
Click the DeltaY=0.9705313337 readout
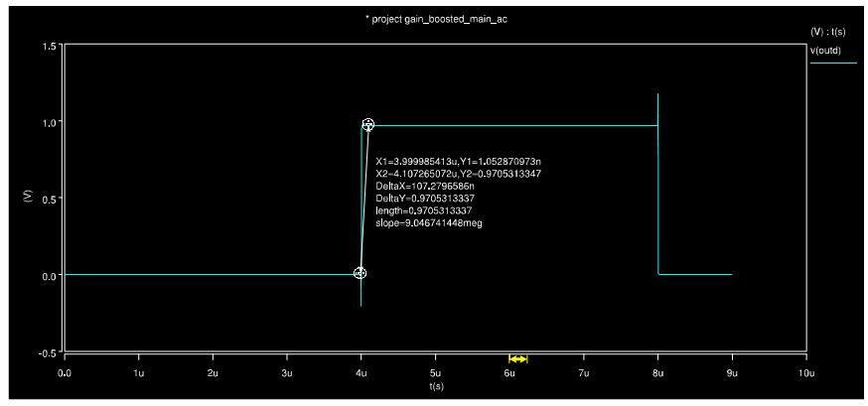(x=425, y=198)
